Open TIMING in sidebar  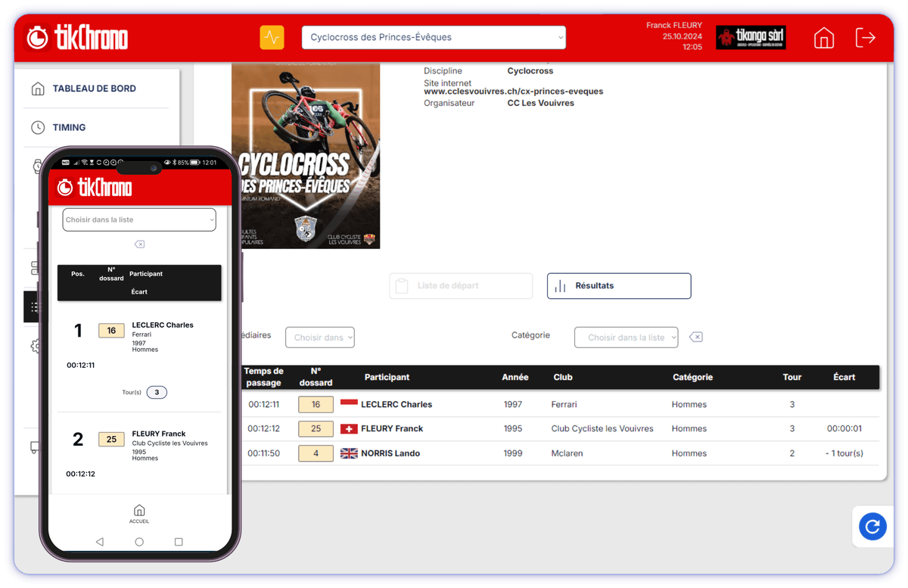coord(69,128)
